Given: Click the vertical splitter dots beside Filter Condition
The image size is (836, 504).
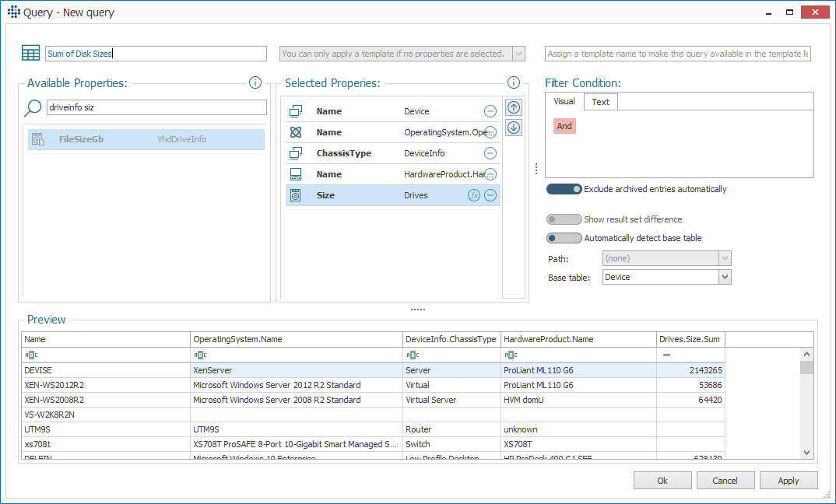Looking at the screenshot, I should pyautogui.click(x=536, y=169).
